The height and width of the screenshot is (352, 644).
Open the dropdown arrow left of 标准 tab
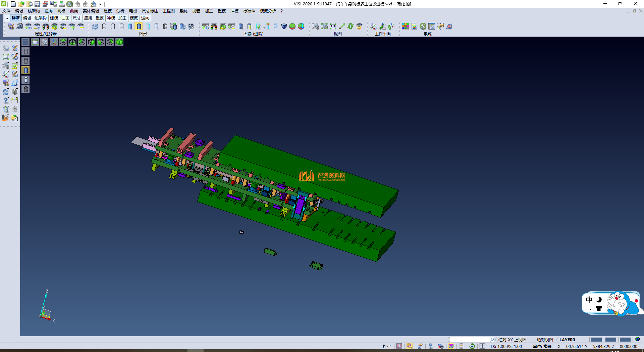[x=7, y=18]
